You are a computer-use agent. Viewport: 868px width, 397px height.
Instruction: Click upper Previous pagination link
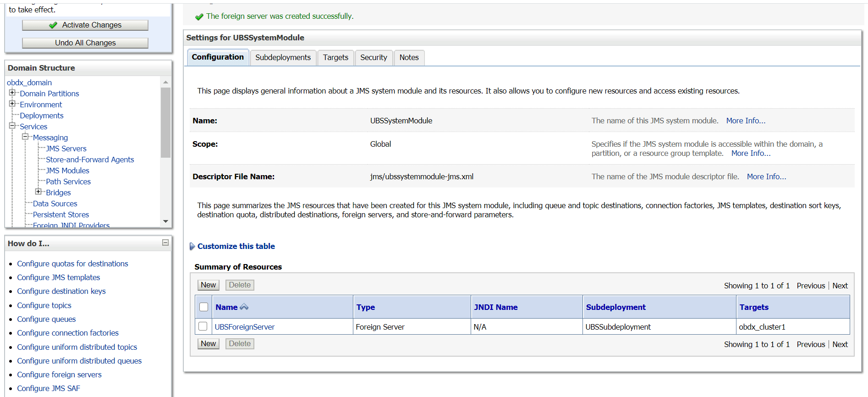coord(811,286)
